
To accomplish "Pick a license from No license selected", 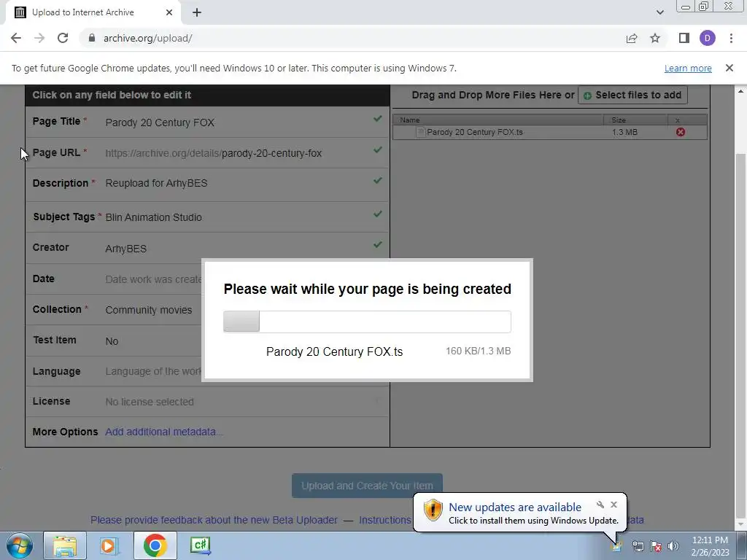I will pos(150,402).
